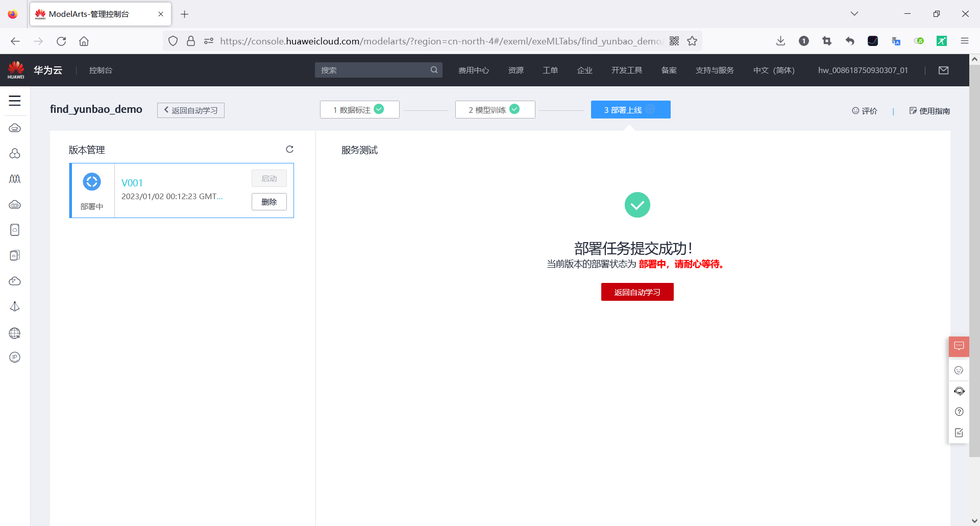Open the hamburger services menu

pos(15,101)
